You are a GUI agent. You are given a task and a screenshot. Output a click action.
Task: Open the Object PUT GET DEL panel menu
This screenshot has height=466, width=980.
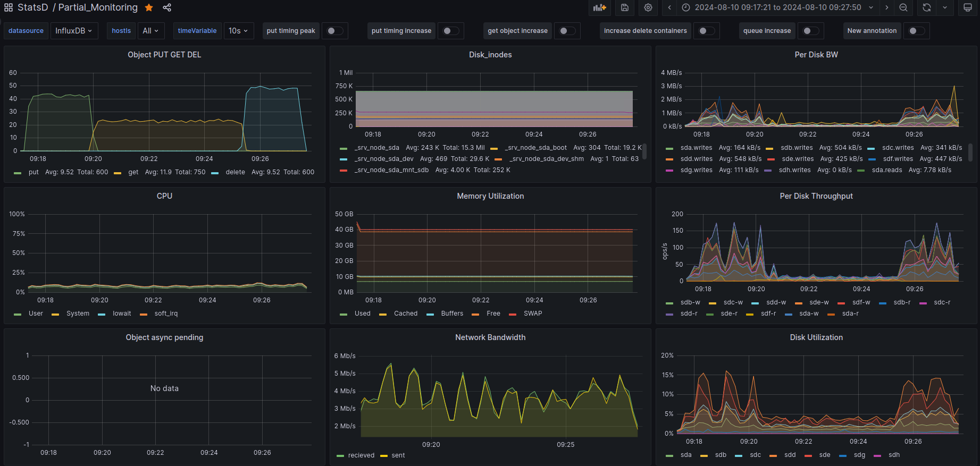[x=164, y=55]
